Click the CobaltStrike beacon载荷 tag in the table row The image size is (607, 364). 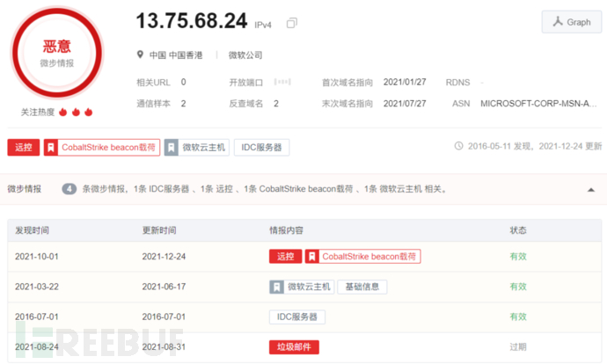click(362, 257)
